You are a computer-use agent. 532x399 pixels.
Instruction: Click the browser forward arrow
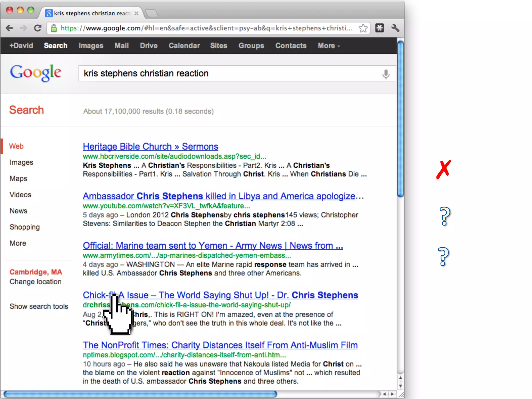coord(23,28)
